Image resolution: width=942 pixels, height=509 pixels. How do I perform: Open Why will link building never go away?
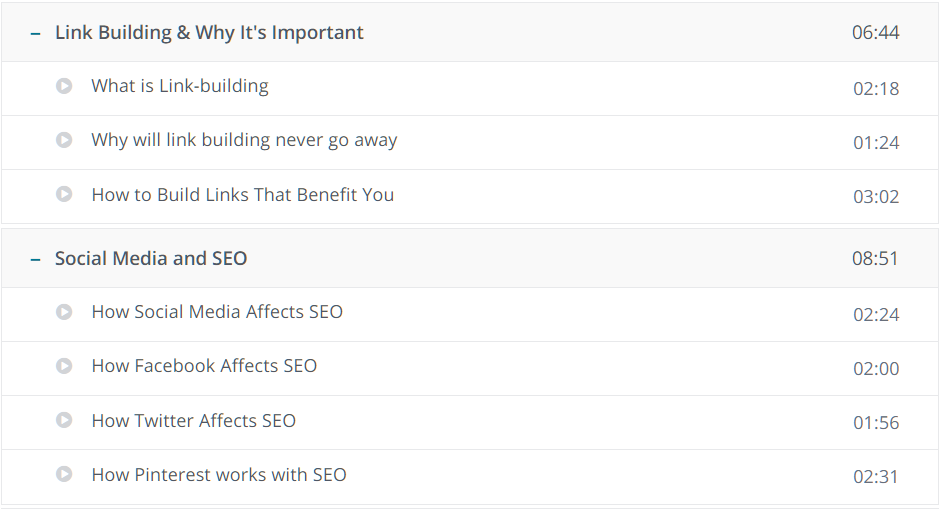(x=244, y=140)
